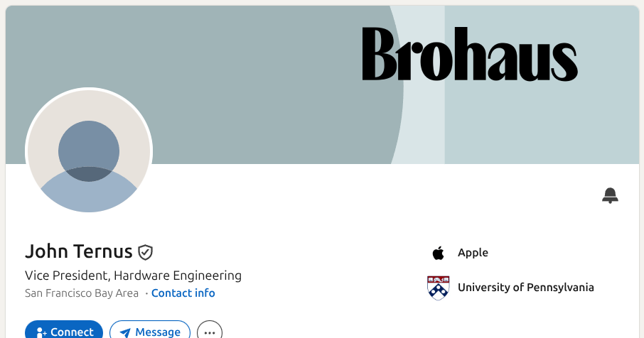Send a message via the Message button
Viewport: 644px width, 338px height.
[150, 330]
